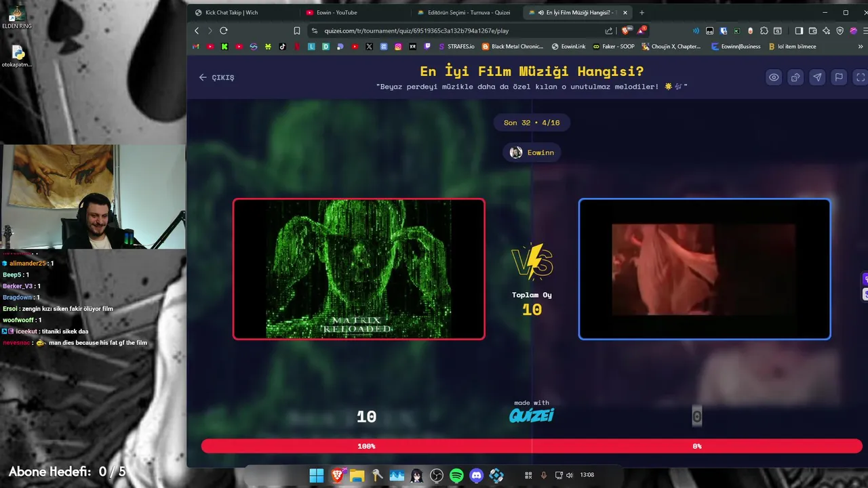The image size is (868, 488).
Task: Click the copy link icon in Quizei header
Action: coord(795,77)
